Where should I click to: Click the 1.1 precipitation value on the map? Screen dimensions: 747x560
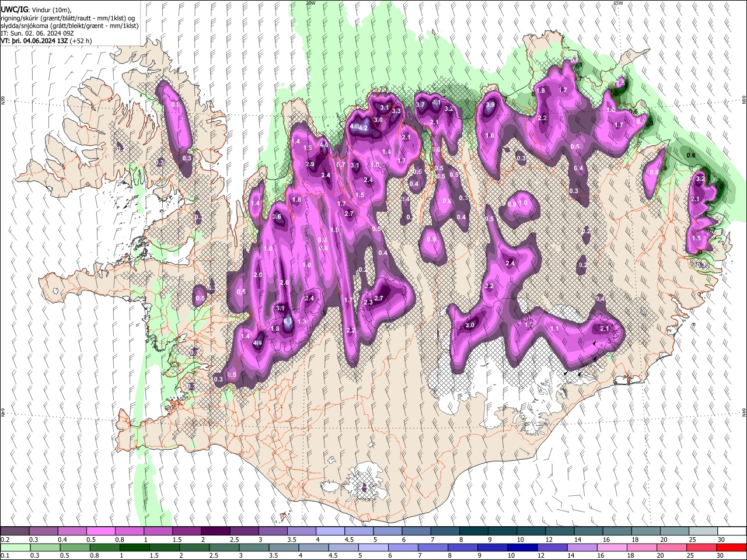[x=554, y=329]
